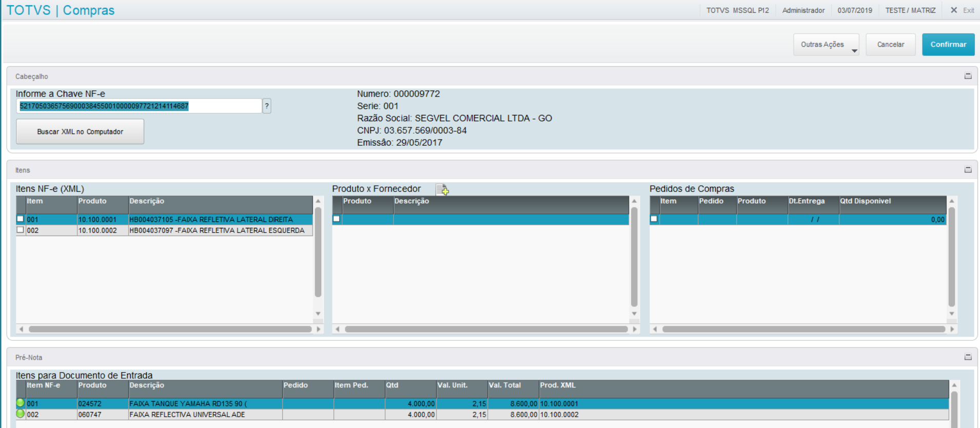The image size is (980, 428).
Task: Click date 03/07/2019 in top bar
Action: point(855,10)
